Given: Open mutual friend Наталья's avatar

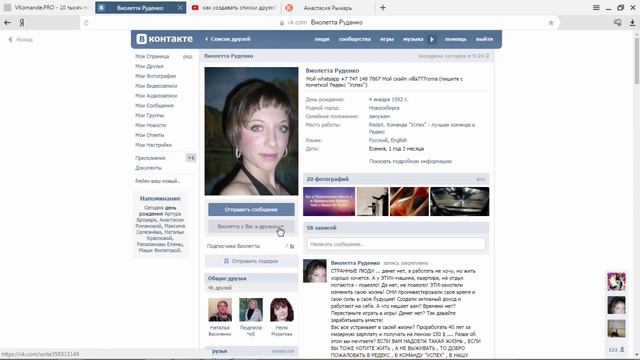Looking at the screenshot, I should coord(220,309).
